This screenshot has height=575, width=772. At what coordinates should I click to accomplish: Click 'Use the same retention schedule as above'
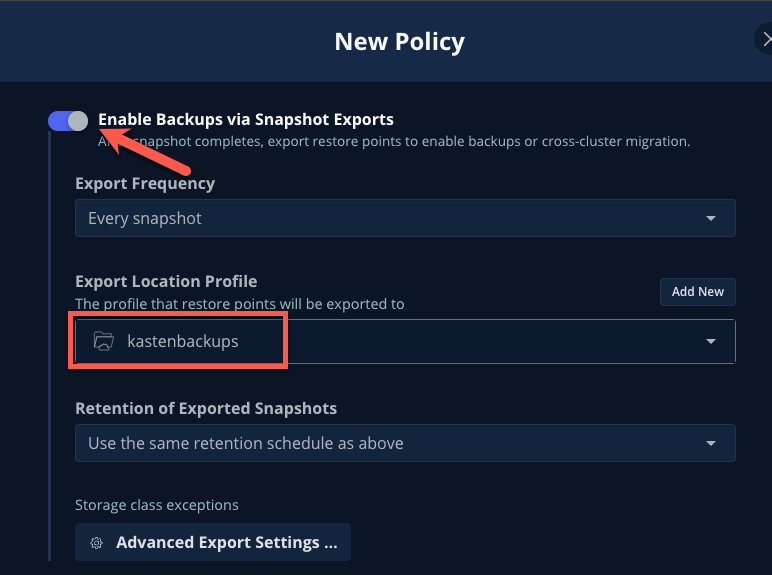pyautogui.click(x=246, y=443)
